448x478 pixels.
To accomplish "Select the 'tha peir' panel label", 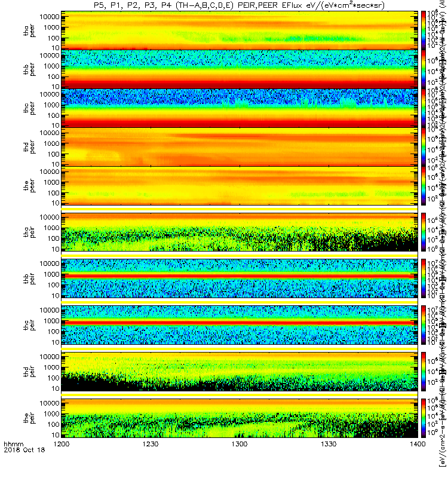I will coord(29,232).
